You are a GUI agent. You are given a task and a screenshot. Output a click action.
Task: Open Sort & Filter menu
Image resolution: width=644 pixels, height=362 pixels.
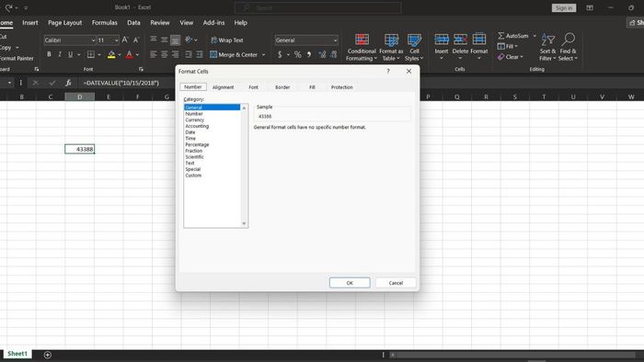547,47
